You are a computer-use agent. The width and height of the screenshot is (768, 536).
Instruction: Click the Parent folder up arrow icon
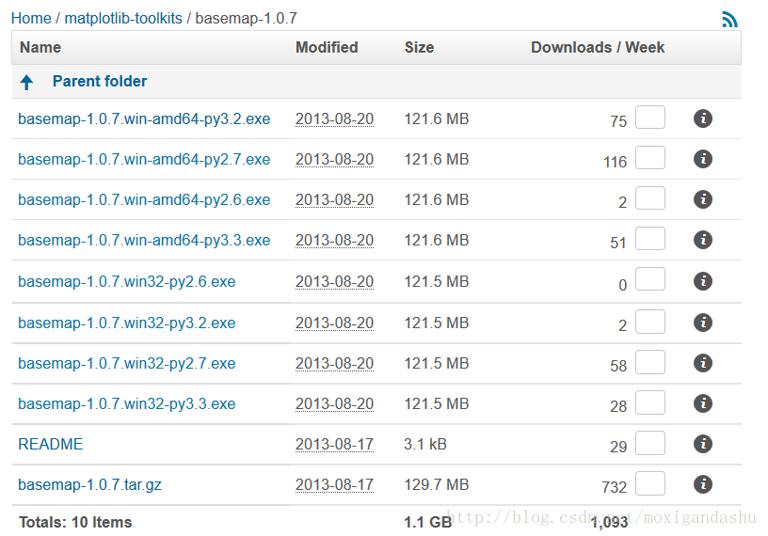[27, 82]
